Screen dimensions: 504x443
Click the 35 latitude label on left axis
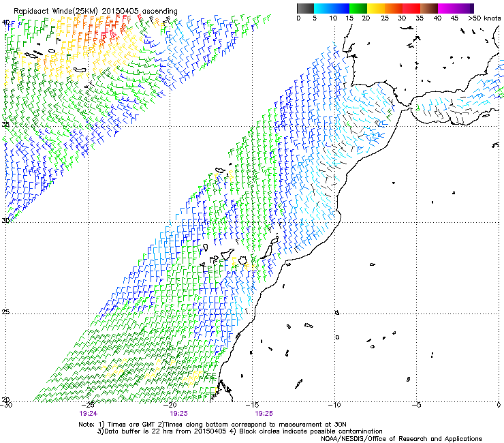pyautogui.click(x=5, y=124)
